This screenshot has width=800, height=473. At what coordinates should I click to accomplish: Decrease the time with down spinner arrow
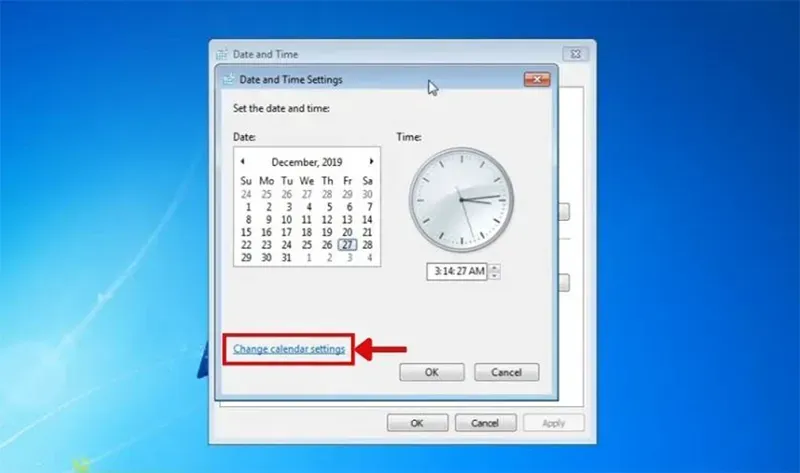tap(494, 276)
